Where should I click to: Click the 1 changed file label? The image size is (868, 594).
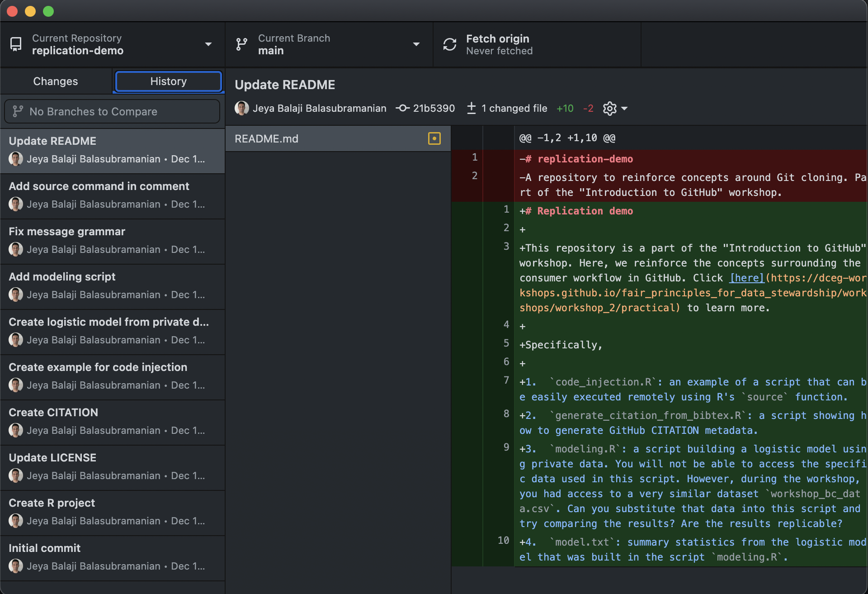click(514, 109)
